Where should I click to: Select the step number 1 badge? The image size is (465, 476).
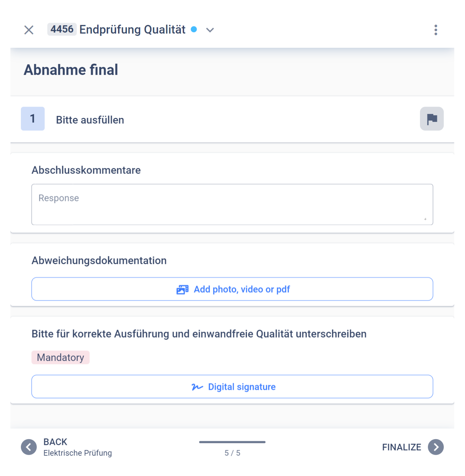click(33, 119)
